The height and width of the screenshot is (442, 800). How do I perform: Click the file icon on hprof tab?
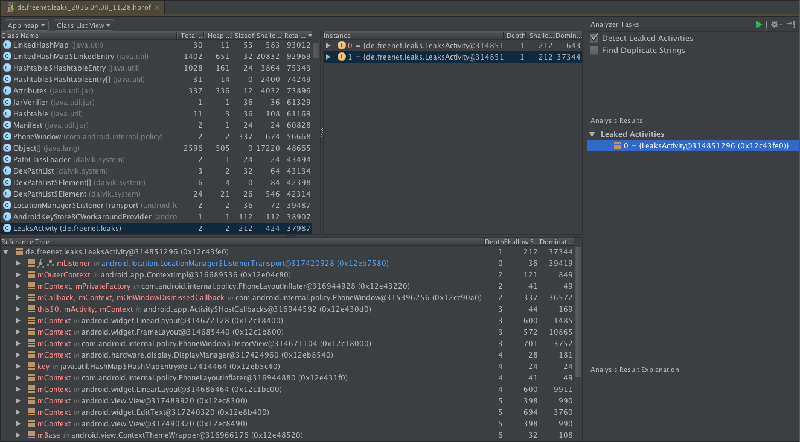click(8, 6)
